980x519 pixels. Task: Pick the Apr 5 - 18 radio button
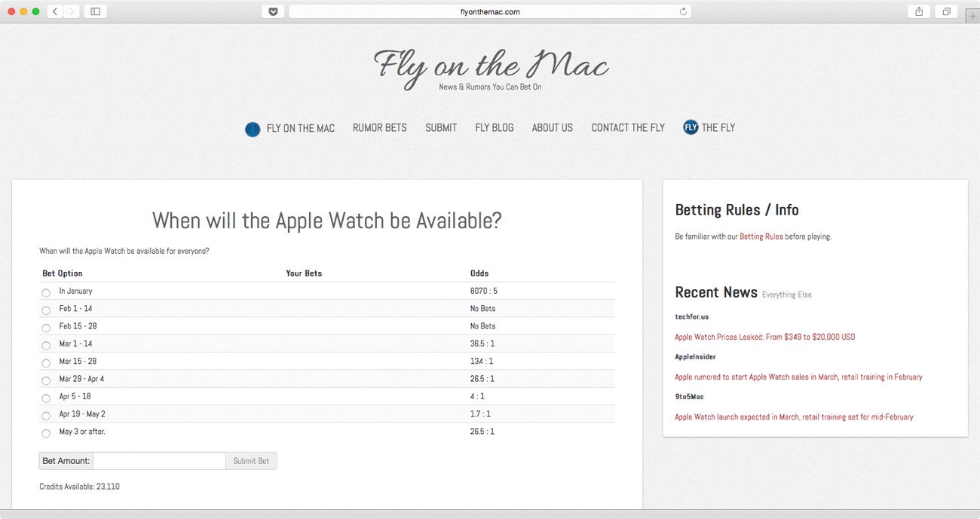click(x=46, y=398)
